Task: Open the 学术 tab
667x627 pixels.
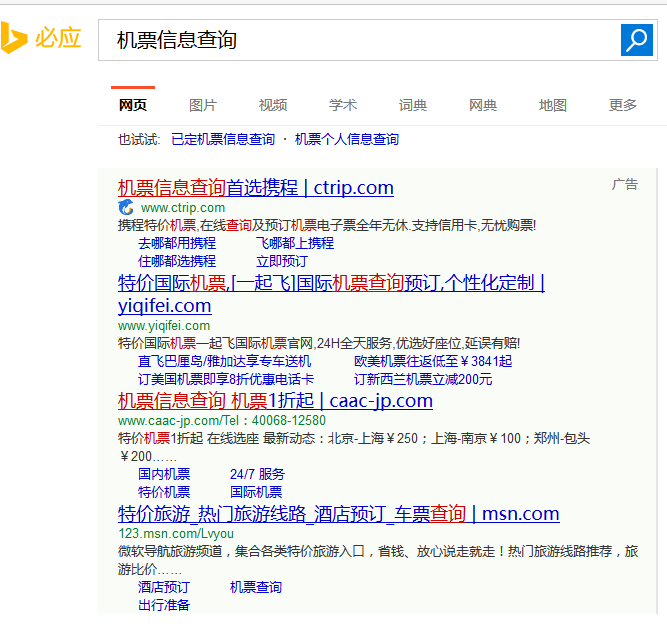Action: (x=343, y=105)
